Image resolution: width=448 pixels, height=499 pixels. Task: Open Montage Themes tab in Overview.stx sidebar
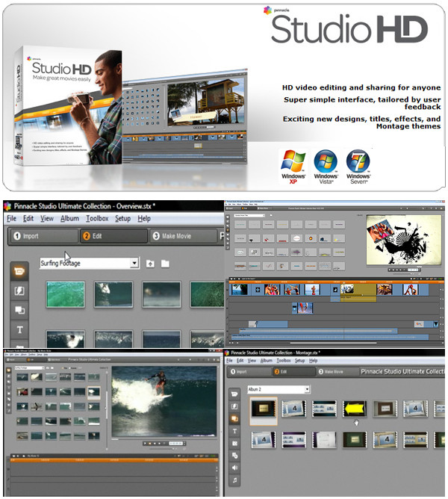click(x=19, y=310)
